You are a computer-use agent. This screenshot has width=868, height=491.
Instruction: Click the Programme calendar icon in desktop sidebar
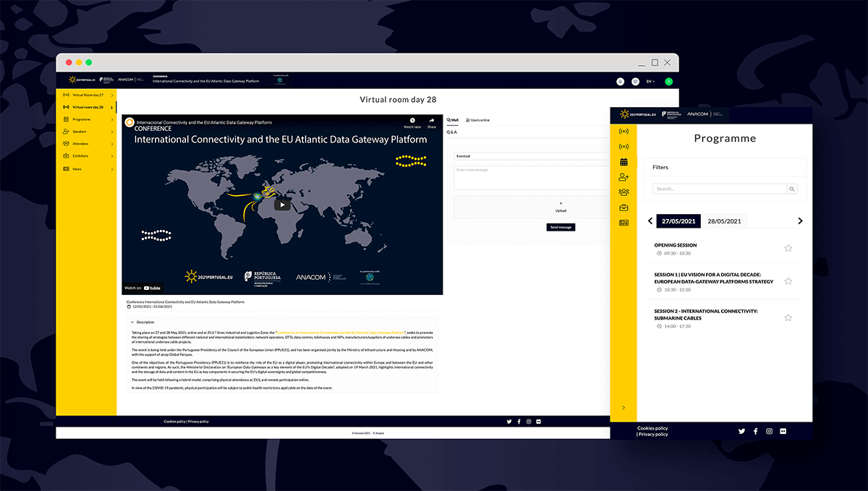[x=67, y=119]
